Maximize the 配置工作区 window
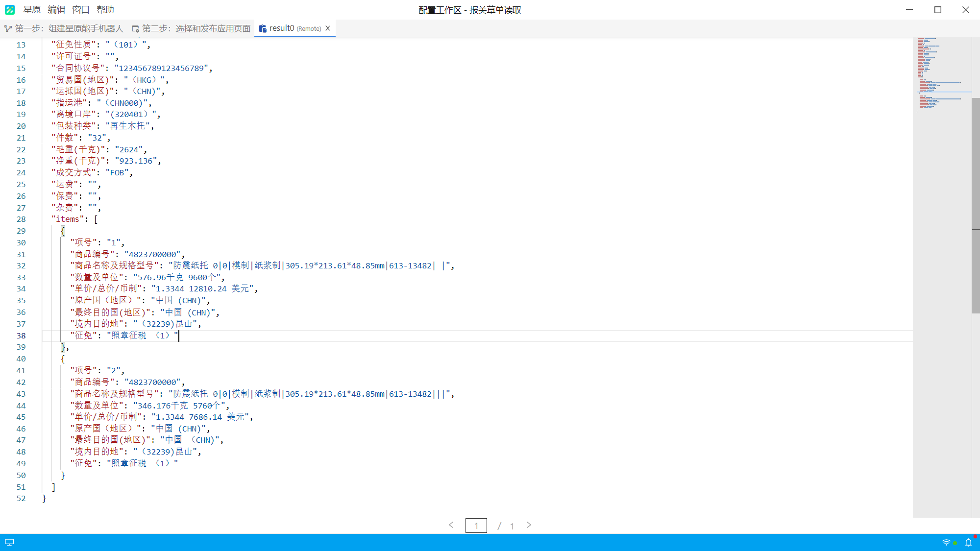Screen dimensions: 980x551 [938, 10]
